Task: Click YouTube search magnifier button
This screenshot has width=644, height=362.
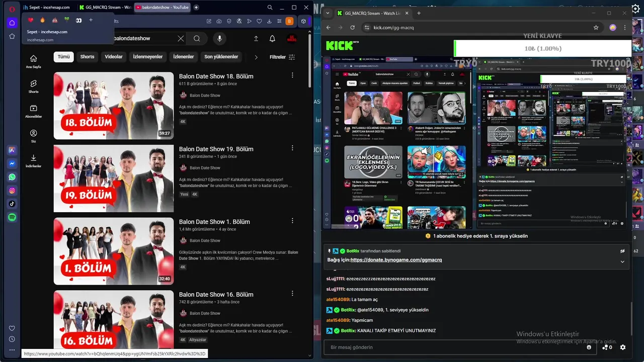Action: click(x=197, y=38)
